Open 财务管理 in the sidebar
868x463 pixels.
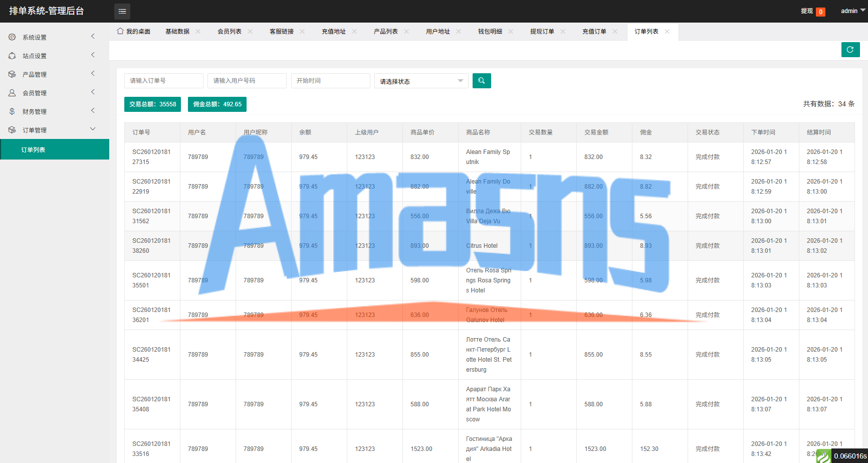[x=55, y=111]
